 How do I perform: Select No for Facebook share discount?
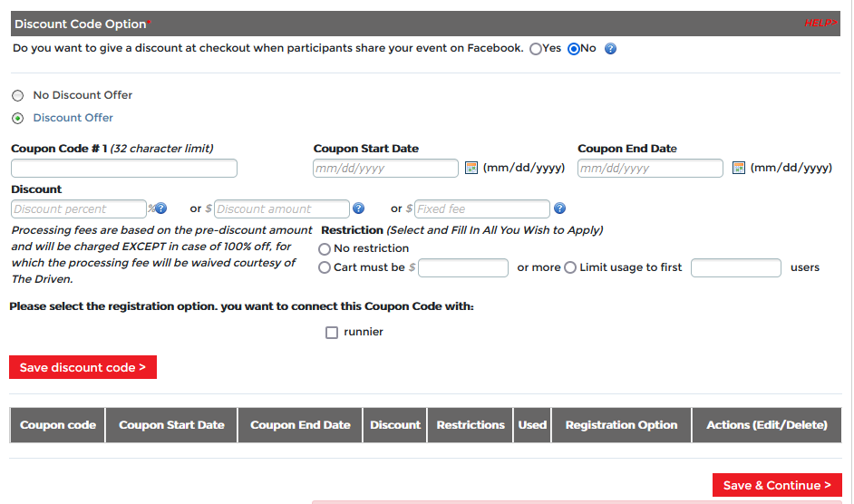pyautogui.click(x=574, y=49)
